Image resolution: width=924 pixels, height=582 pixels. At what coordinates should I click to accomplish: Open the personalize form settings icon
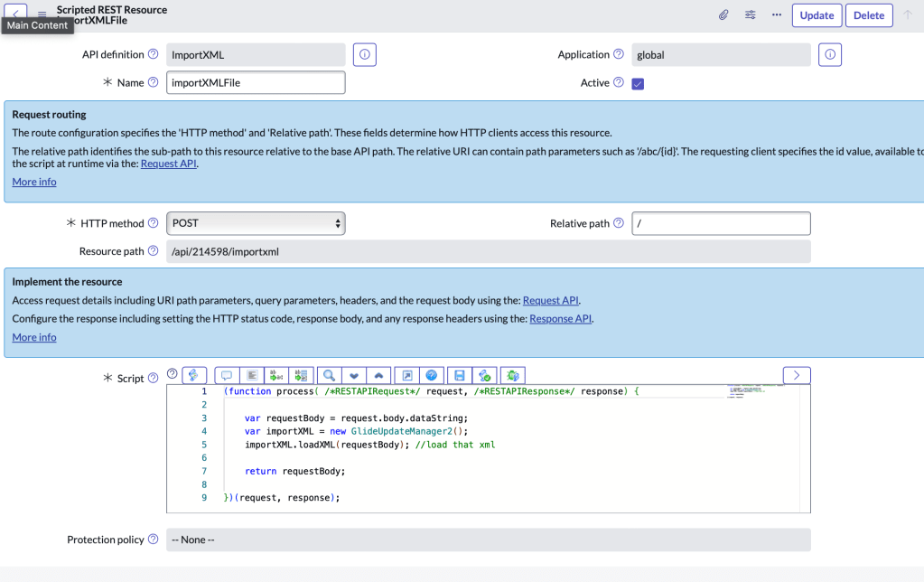point(751,15)
